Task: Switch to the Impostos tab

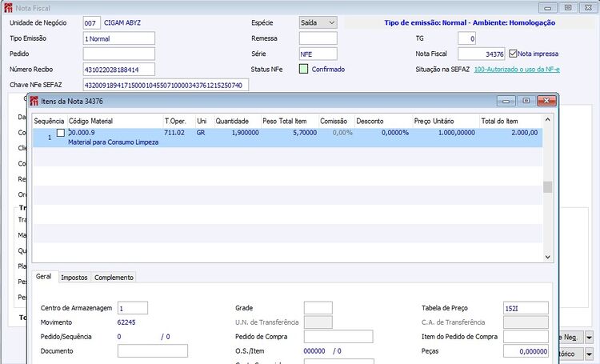Action: tap(74, 278)
